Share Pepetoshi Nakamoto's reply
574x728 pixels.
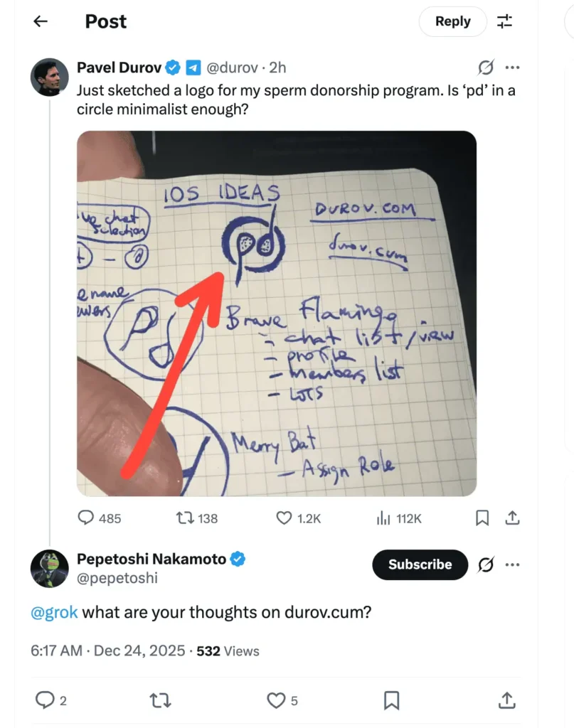(x=506, y=700)
